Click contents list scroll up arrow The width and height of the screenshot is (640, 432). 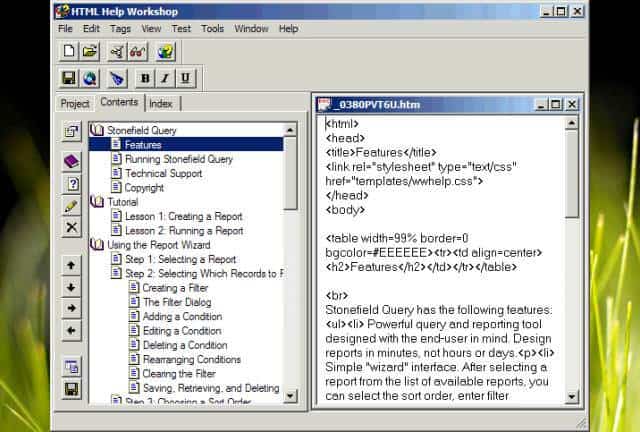[x=290, y=130]
